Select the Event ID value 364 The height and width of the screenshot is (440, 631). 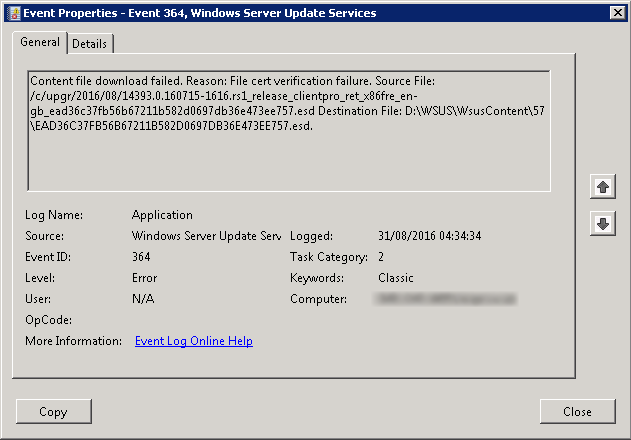141,257
